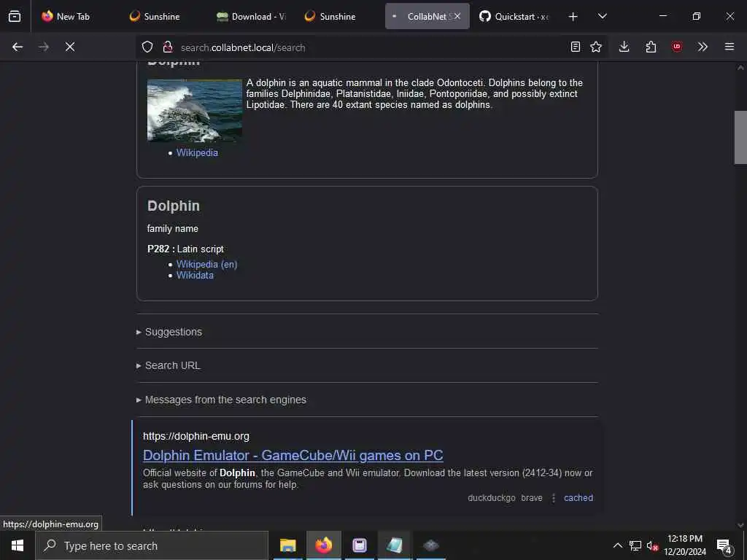This screenshot has height=560, width=747.
Task: Open the clock and calendar flyout
Action: pyautogui.click(x=685, y=545)
